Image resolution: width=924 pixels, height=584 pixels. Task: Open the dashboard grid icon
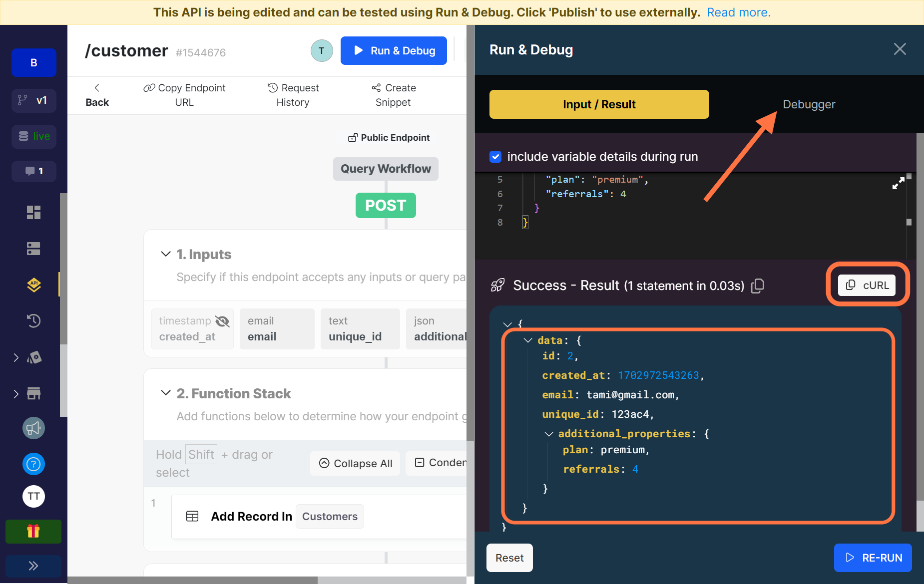[x=33, y=212]
